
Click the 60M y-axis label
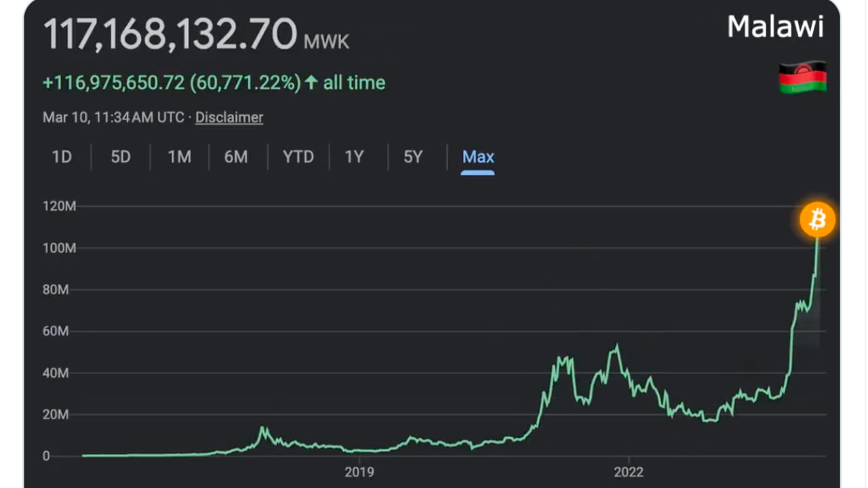(x=56, y=331)
